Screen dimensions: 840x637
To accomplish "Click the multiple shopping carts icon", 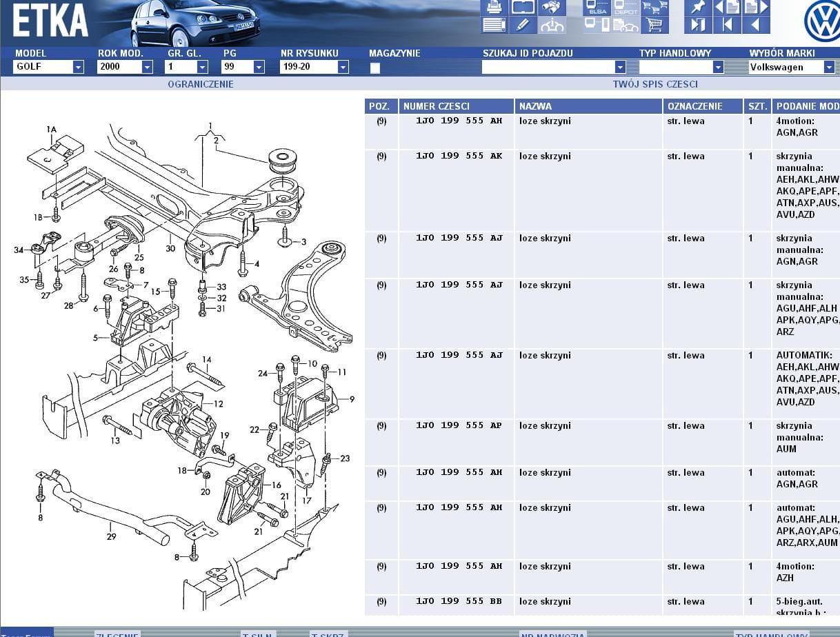I will (654, 8).
